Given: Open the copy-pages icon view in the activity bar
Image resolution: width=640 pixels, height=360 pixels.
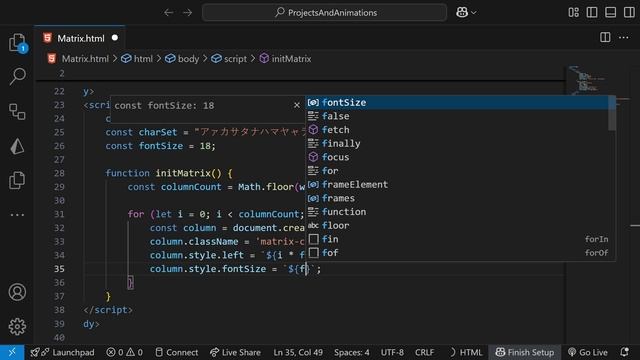Looking at the screenshot, I should pyautogui.click(x=17, y=180).
